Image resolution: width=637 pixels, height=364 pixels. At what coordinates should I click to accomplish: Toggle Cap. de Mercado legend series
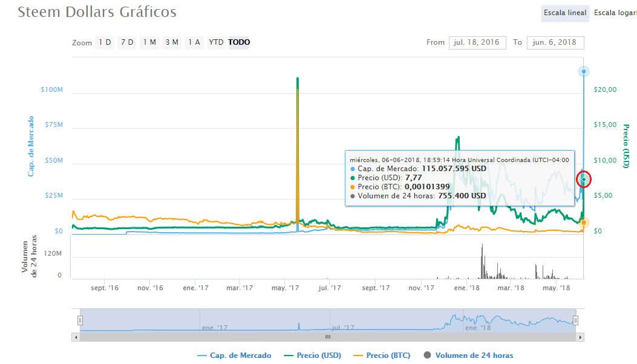[x=234, y=356]
